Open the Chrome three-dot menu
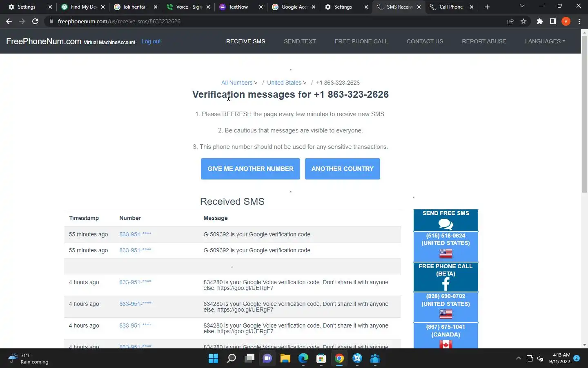The image size is (588, 368). click(x=579, y=21)
